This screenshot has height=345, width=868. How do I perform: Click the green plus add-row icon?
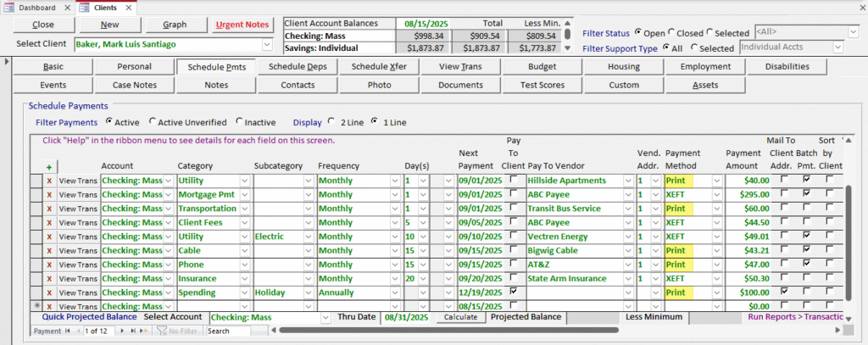(49, 167)
